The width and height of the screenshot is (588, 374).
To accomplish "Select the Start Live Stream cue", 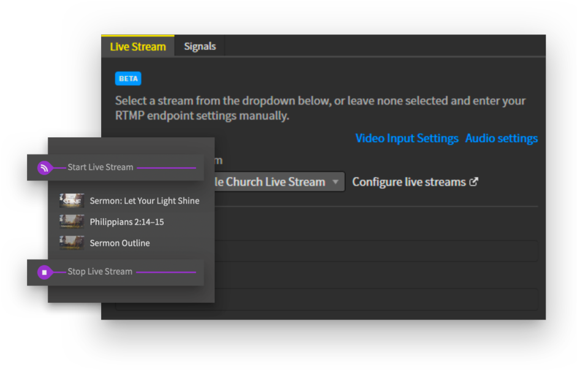I will pyautogui.click(x=116, y=167).
